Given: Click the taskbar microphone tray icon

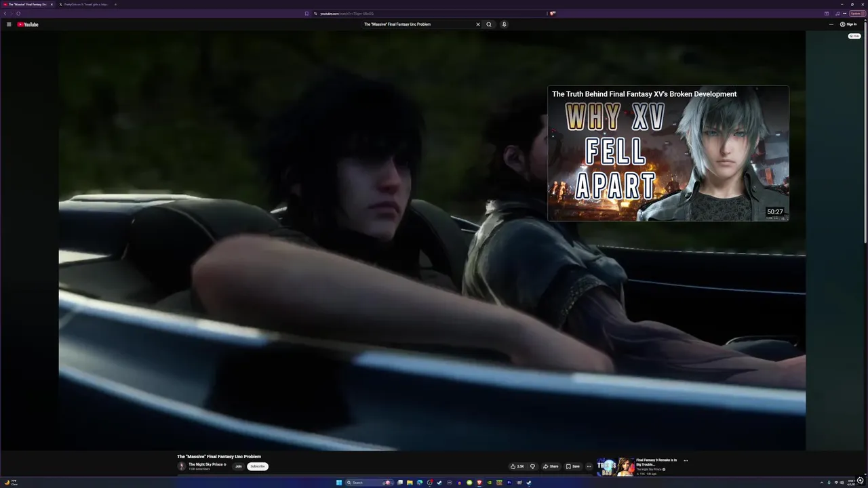Looking at the screenshot, I should coord(829,483).
